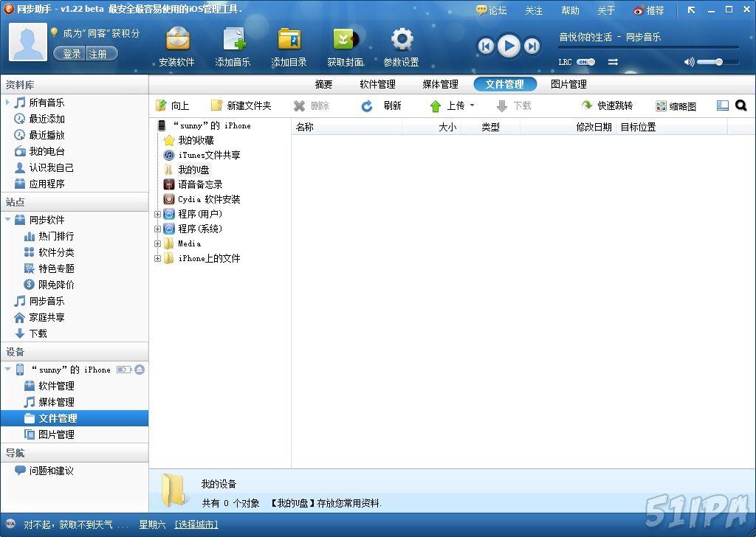Expand the Media folder node

pyautogui.click(x=156, y=243)
